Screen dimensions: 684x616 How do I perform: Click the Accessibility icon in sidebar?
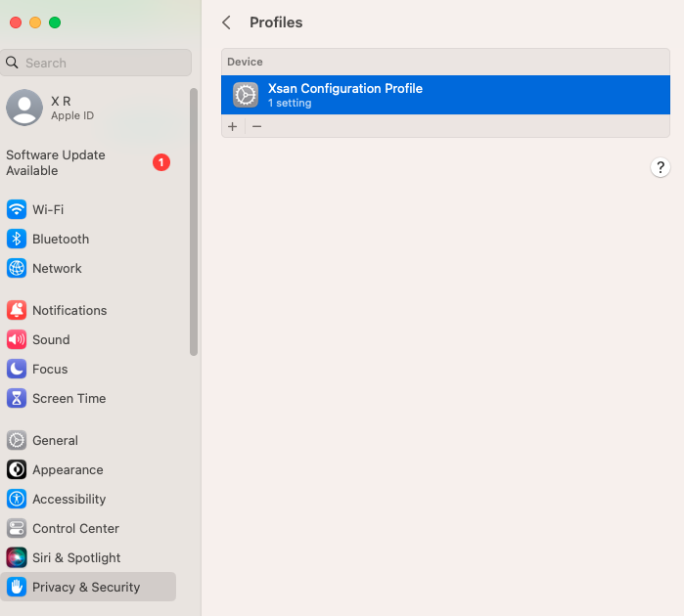[17, 499]
